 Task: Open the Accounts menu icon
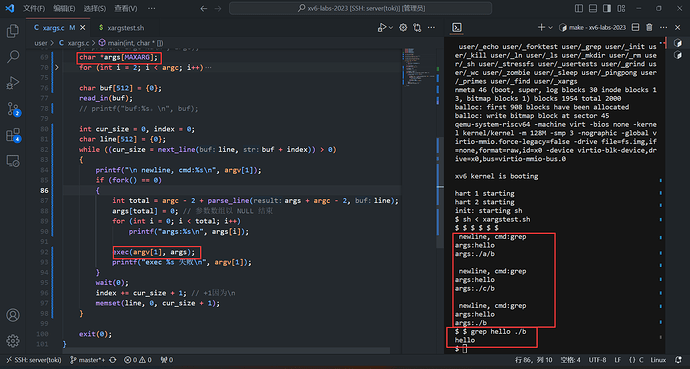(x=13, y=315)
